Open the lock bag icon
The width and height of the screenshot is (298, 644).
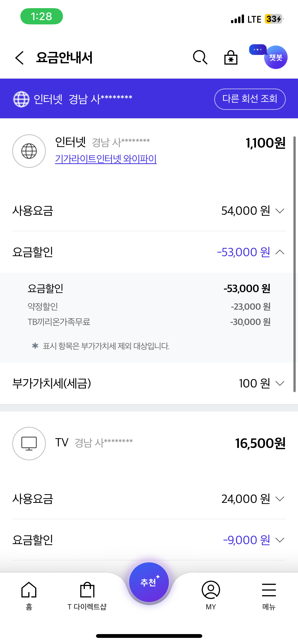click(231, 57)
